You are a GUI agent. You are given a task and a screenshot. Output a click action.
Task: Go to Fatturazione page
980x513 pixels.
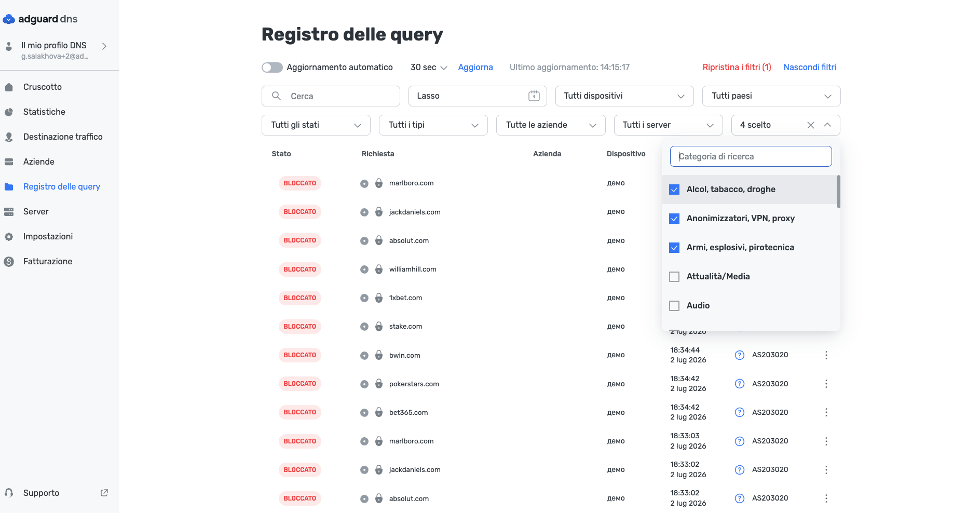coord(48,262)
